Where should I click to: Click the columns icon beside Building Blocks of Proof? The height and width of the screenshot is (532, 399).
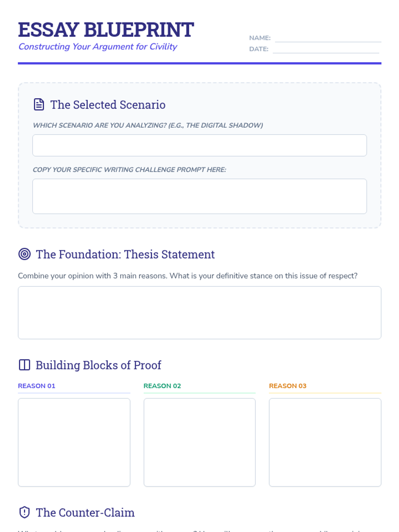[x=25, y=365]
